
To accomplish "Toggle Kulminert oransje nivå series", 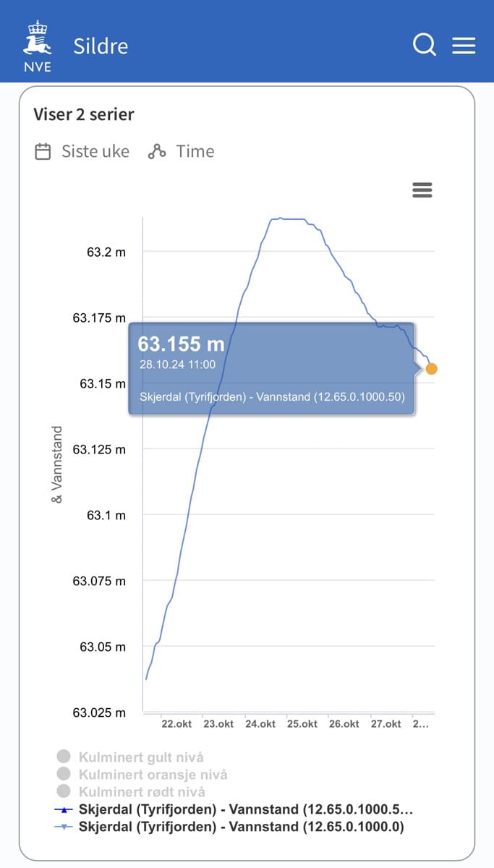I will click(153, 775).
